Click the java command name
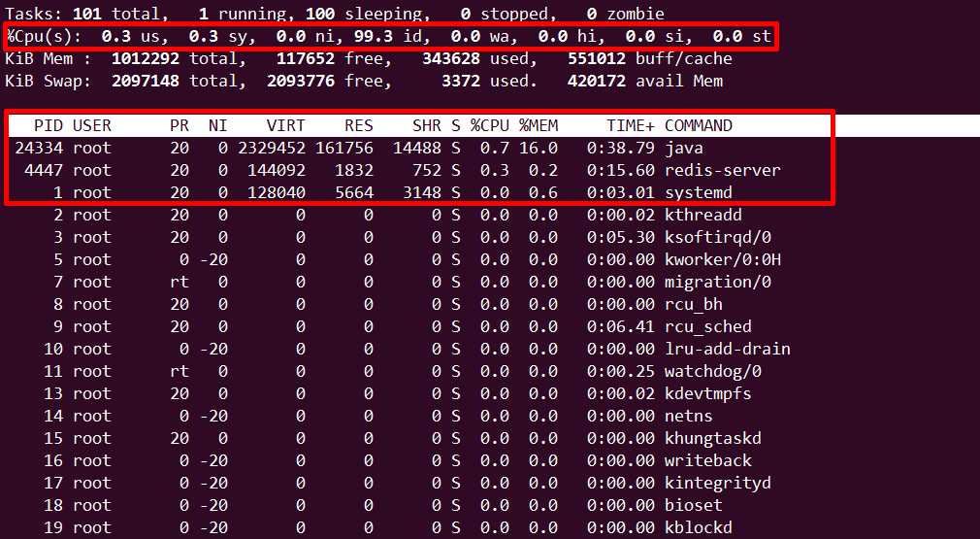The height and width of the screenshot is (539, 980). [684, 149]
